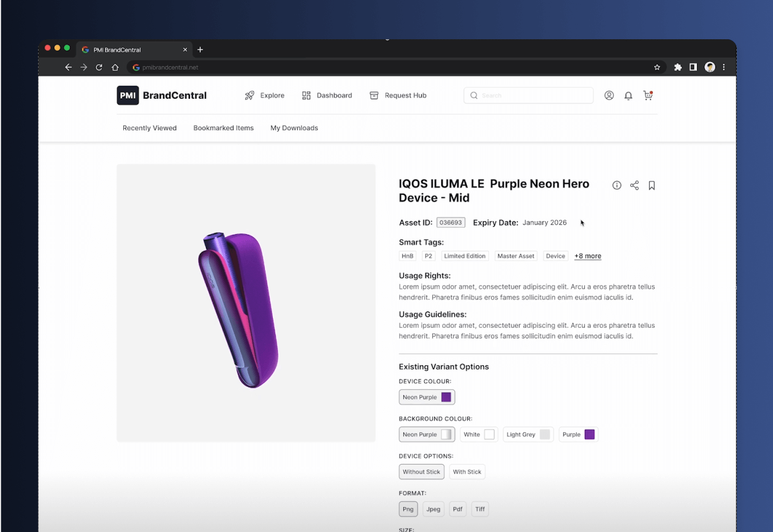This screenshot has height=532, width=773.
Task: Open the browser extensions puzzle icon
Action: coord(678,67)
